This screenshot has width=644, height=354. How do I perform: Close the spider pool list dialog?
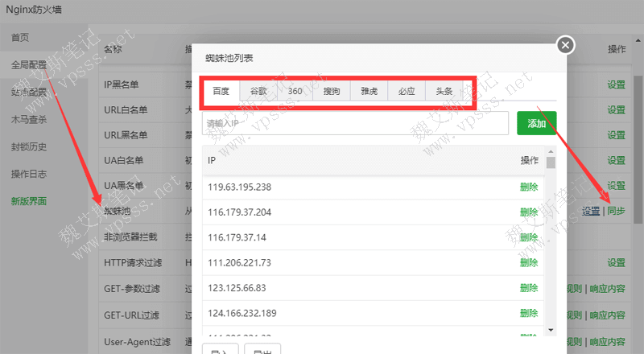pos(566,45)
